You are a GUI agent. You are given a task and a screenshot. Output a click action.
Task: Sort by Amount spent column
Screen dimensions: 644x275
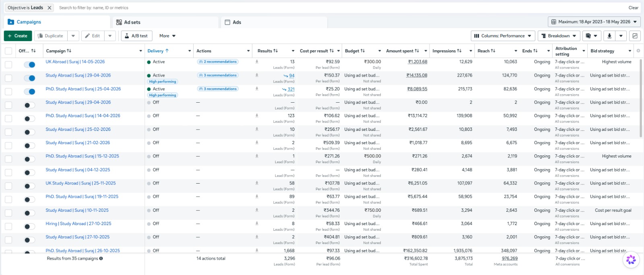pyautogui.click(x=417, y=51)
